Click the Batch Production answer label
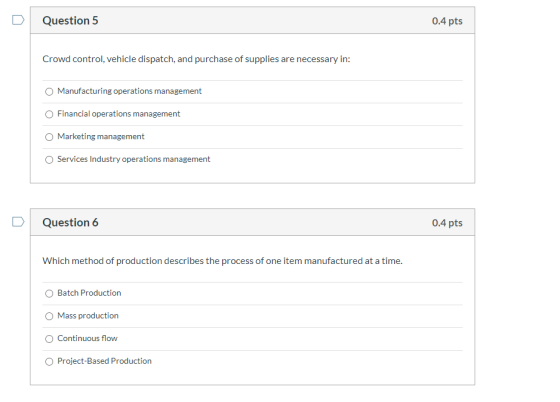Screen dimensions: 560x402 coord(89,293)
